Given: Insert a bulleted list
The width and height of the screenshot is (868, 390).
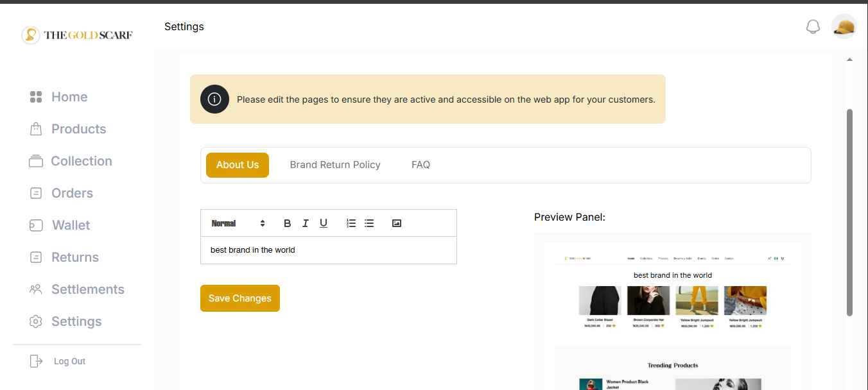Looking at the screenshot, I should (369, 223).
